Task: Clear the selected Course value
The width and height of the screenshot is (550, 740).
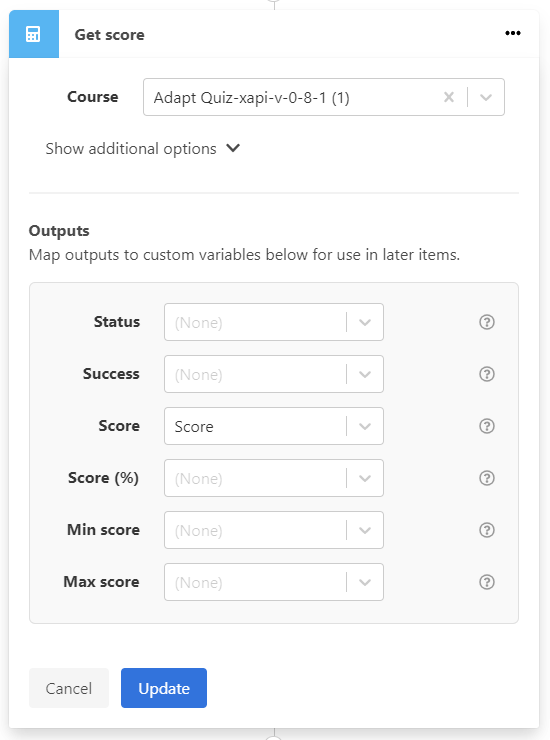Action: coord(449,97)
